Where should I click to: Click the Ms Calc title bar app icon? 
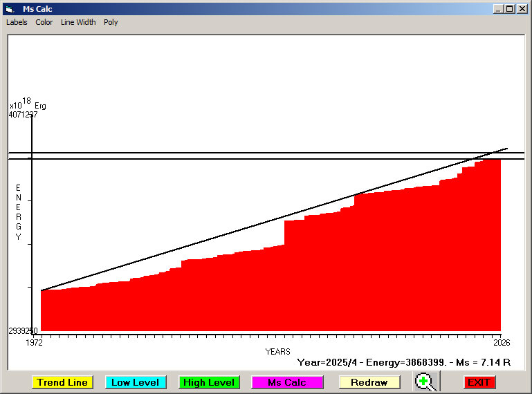(10, 9)
